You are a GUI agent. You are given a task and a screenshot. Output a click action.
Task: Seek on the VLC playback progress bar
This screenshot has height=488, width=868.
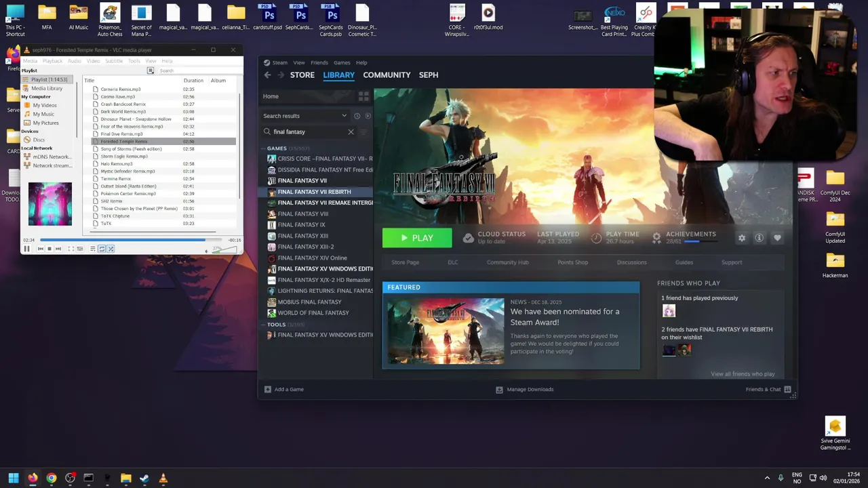click(131, 240)
